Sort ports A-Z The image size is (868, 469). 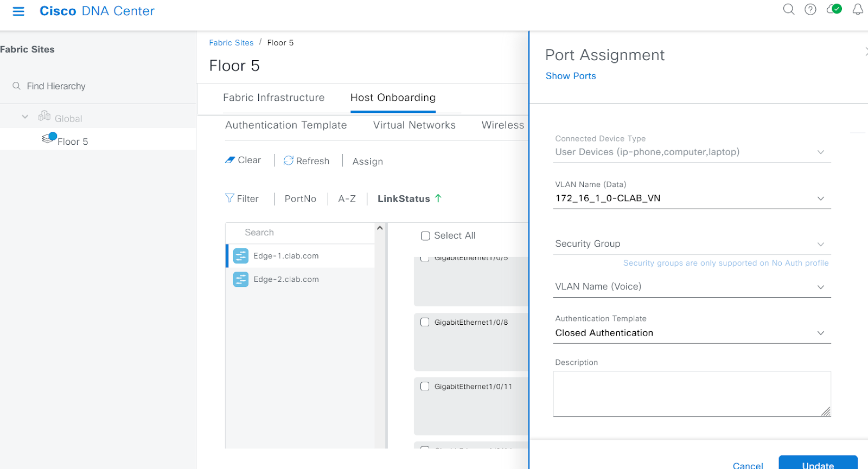click(347, 199)
